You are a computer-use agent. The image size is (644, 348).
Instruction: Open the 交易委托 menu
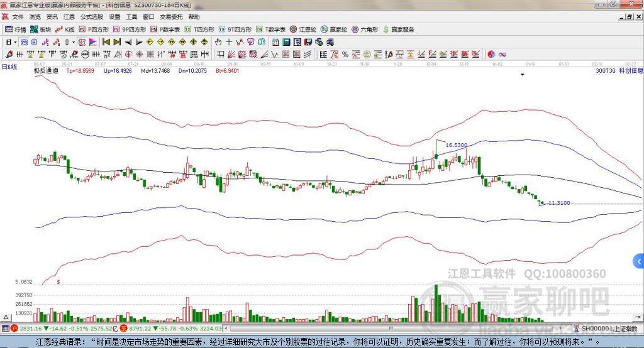tap(172, 17)
